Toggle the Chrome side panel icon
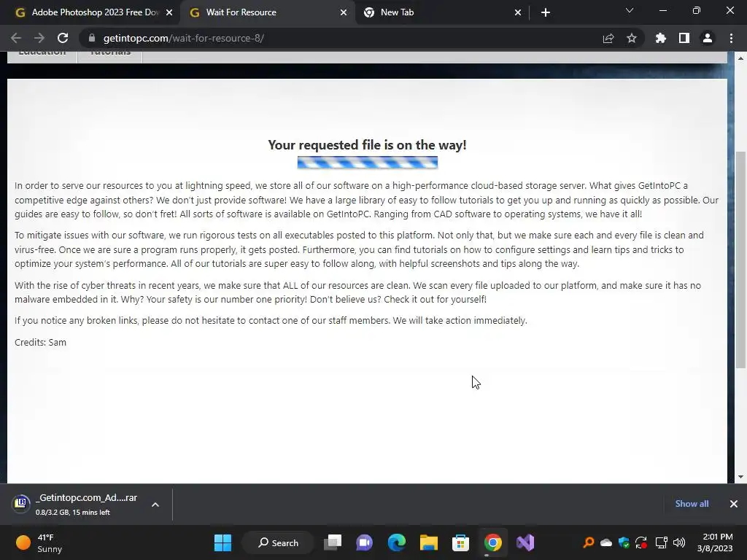Screen dimensions: 747x560 point(684,38)
